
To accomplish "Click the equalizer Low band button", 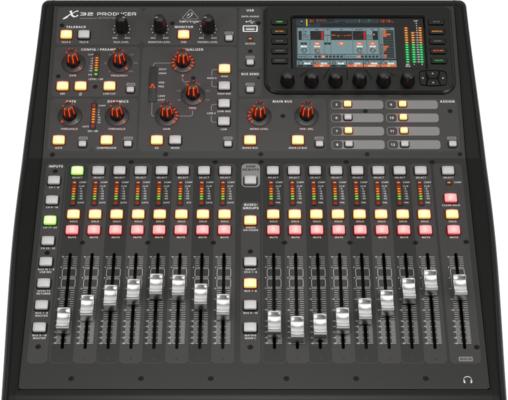I will tap(224, 121).
